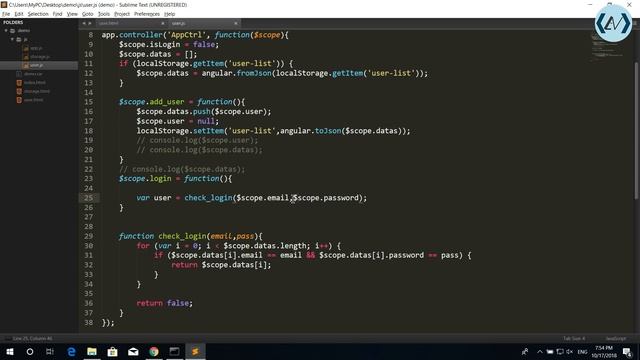Screen dimensions: 640x360
Task: Launch Microsoft Edge from taskbar
Action: point(71,351)
